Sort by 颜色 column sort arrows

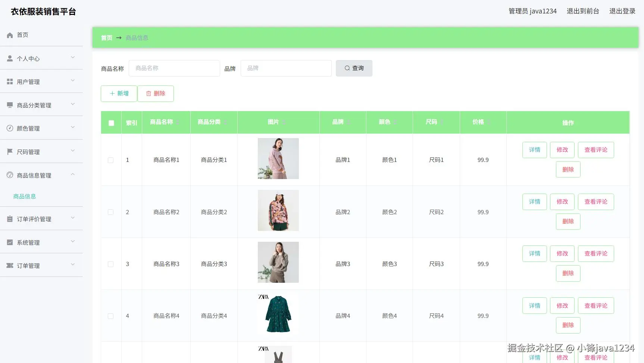tap(395, 122)
